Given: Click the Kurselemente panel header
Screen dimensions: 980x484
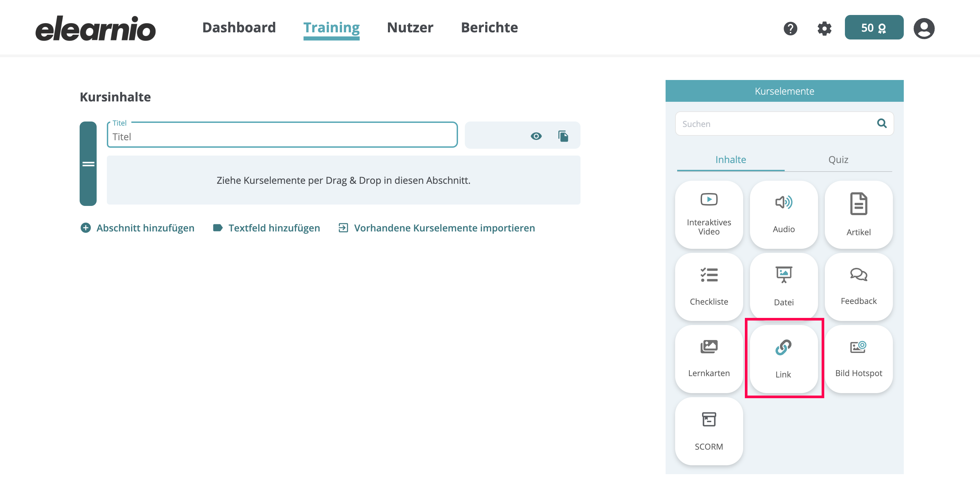Looking at the screenshot, I should [784, 91].
